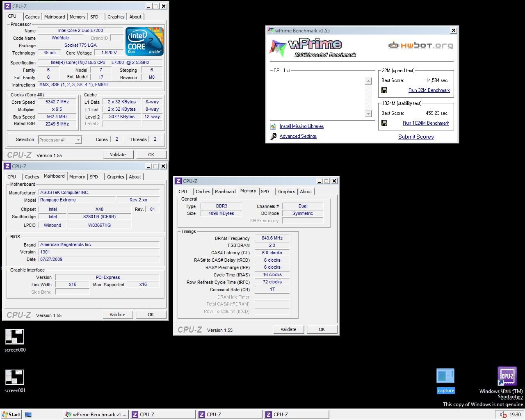Image resolution: width=525 pixels, height=420 pixels.
Task: Click the CPU-Z Mainboard window title icon
Action: pyautogui.click(x=7, y=166)
